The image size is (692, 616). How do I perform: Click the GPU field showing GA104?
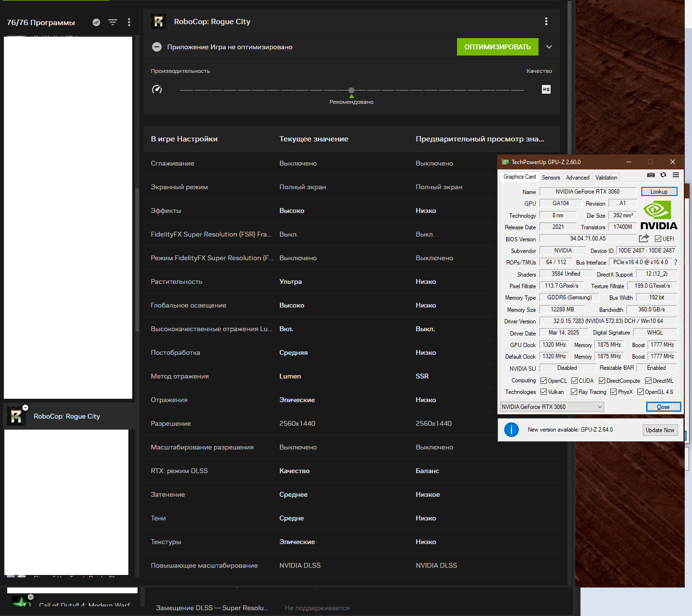click(x=561, y=203)
